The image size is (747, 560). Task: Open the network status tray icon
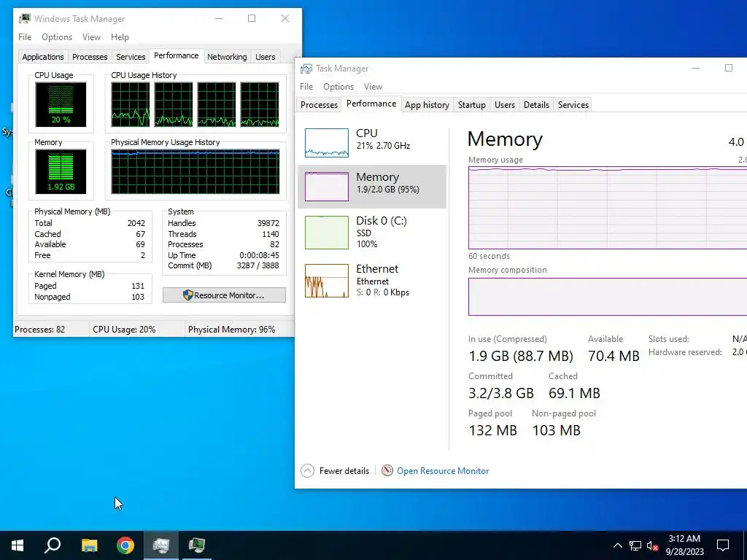[635, 545]
